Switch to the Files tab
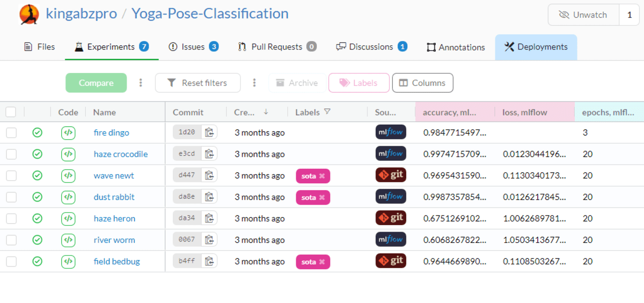The height and width of the screenshot is (303, 644). 39,47
